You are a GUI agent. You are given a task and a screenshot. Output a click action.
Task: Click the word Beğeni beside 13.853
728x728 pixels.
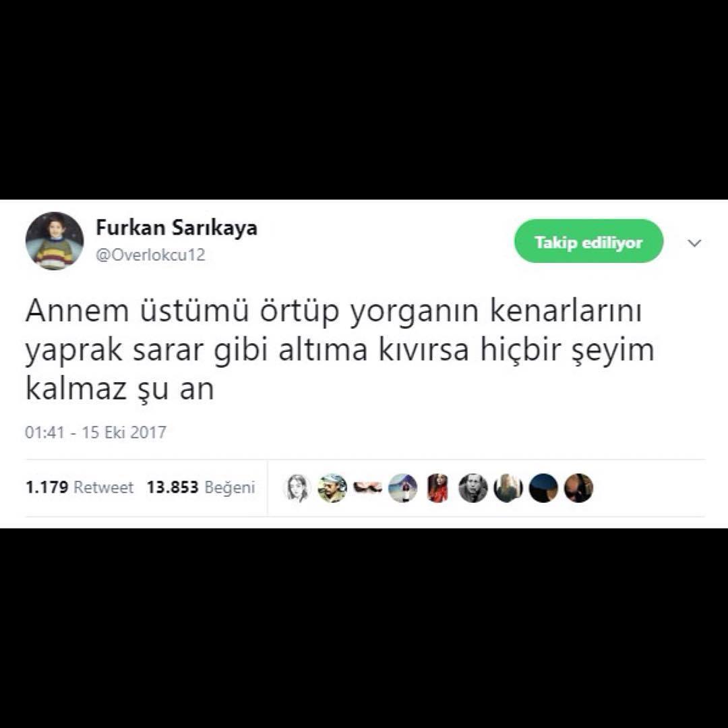231,488
